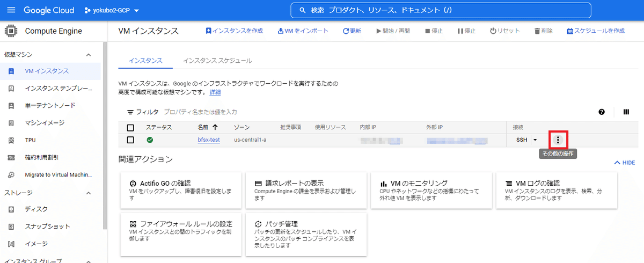Open the yokubo2-GCP project selector
The height and width of the screenshot is (263, 644).
point(112,10)
